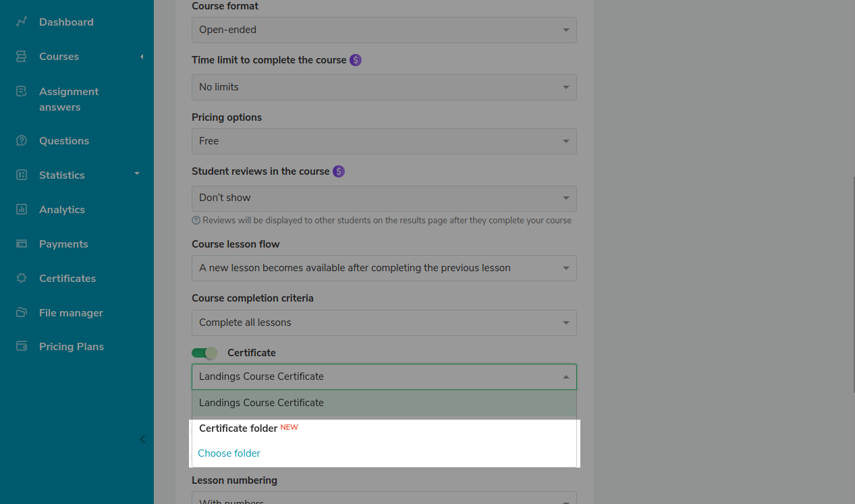This screenshot has height=504, width=855.
Task: Click the File manager folder icon
Action: click(22, 312)
